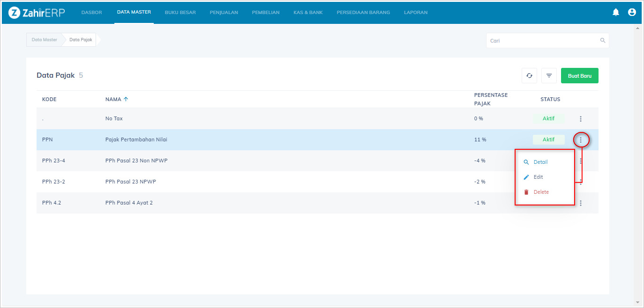644x308 pixels.
Task: Click the search magnifier icon
Action: click(603, 41)
